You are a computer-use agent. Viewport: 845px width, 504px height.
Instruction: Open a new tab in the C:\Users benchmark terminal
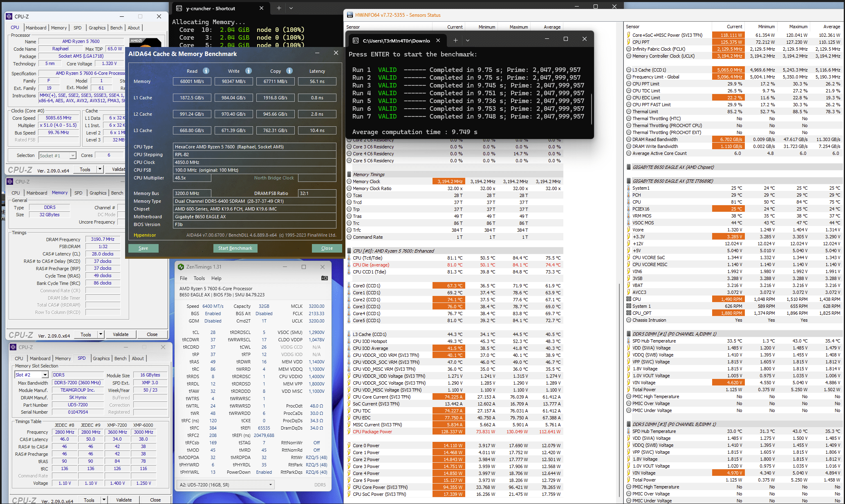pos(455,40)
